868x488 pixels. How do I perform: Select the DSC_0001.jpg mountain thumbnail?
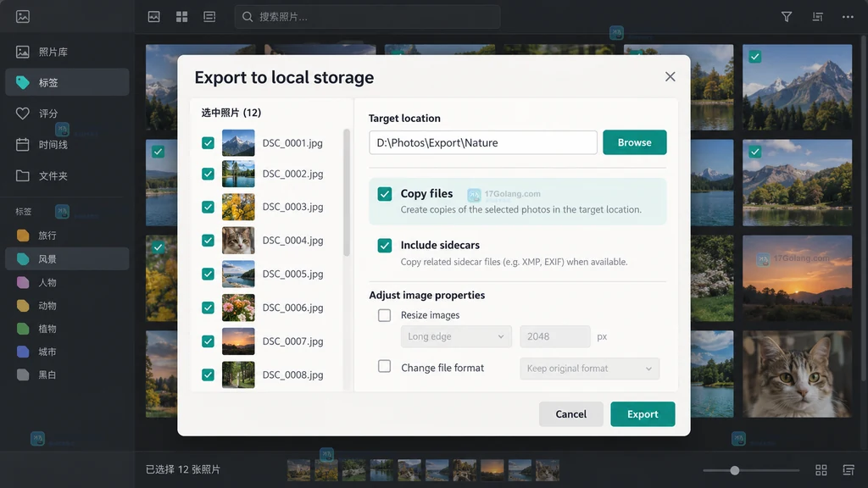tap(238, 143)
